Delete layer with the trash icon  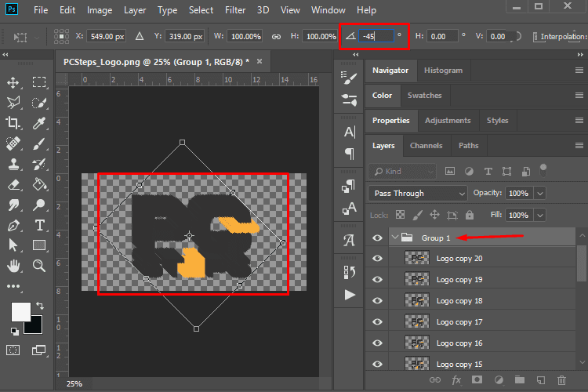point(561,380)
